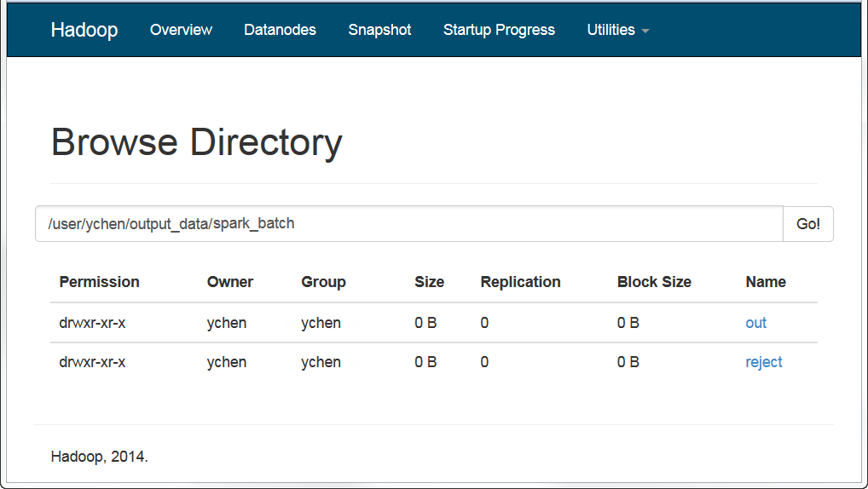Open the Overview tab
Screen dimensions: 868x489
(181, 30)
